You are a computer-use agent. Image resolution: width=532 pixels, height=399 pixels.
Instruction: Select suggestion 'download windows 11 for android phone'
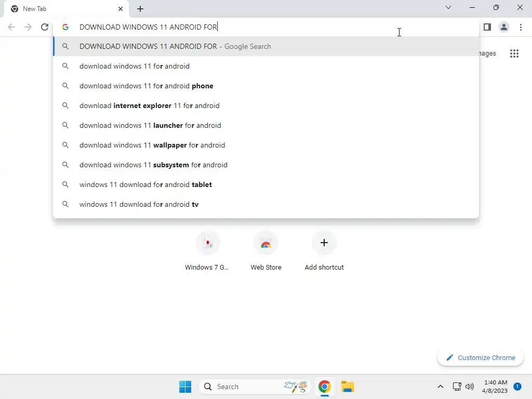coord(266,86)
